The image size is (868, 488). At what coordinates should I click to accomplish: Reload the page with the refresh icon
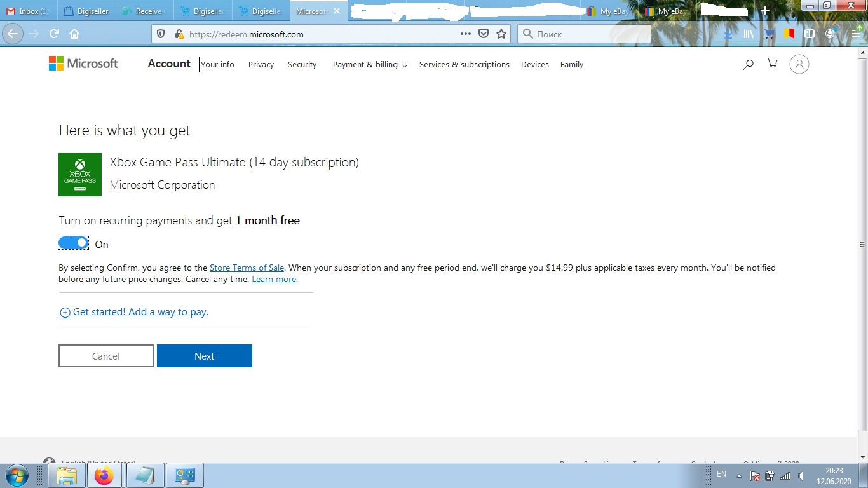[x=55, y=34]
